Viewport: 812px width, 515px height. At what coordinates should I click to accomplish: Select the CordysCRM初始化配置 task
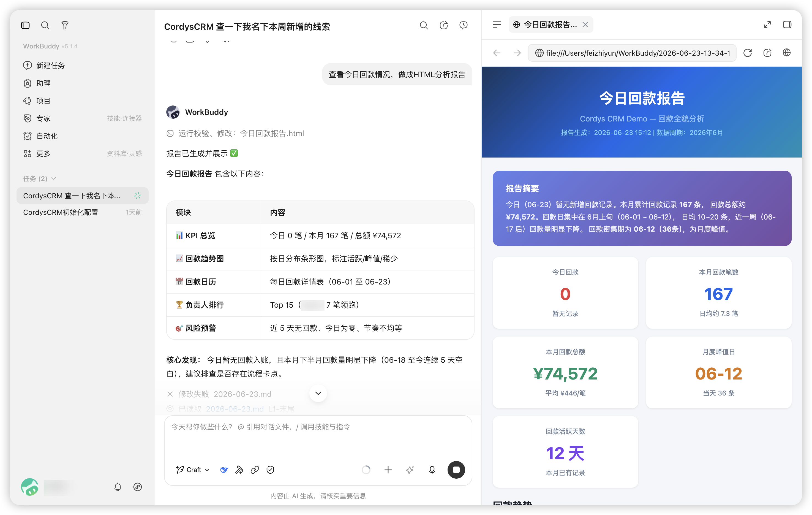pyautogui.click(x=82, y=212)
